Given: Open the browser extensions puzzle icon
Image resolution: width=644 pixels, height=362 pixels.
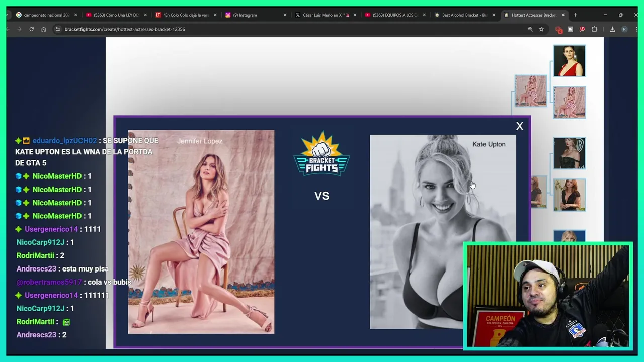Looking at the screenshot, I should pos(594,29).
